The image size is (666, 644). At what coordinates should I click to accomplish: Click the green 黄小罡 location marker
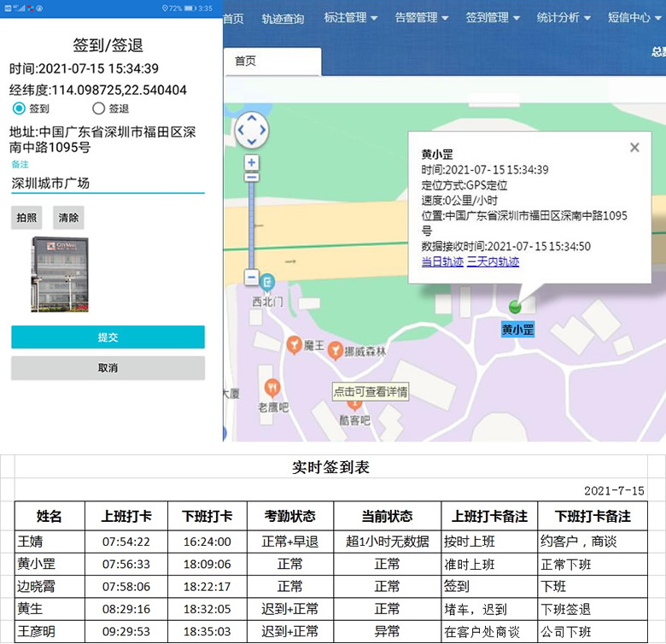point(515,307)
